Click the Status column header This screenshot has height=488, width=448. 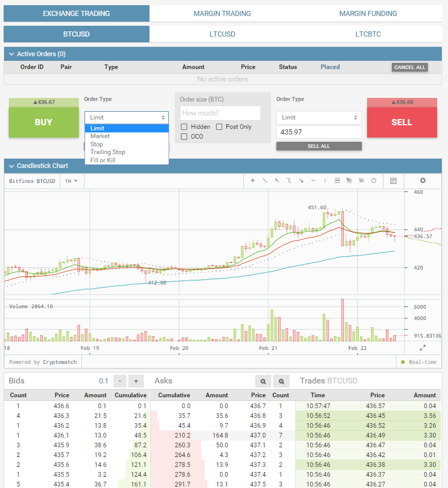click(x=288, y=67)
